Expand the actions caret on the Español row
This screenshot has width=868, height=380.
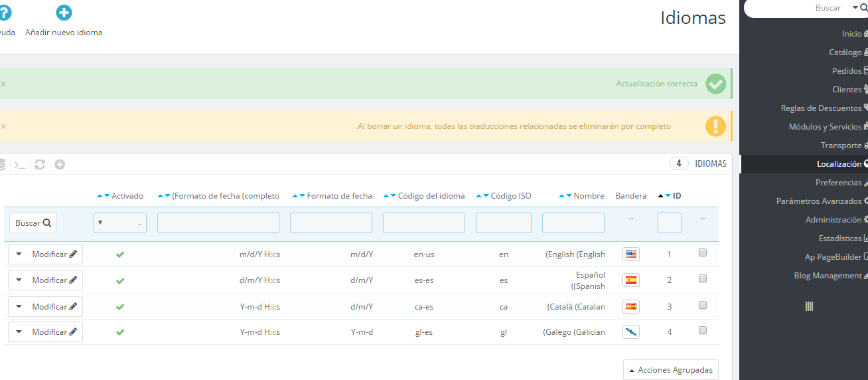coord(19,280)
